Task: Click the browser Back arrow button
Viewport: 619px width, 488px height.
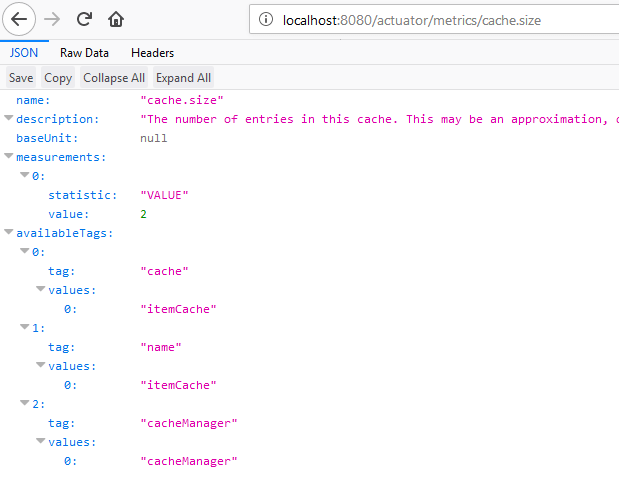Action: 20,19
